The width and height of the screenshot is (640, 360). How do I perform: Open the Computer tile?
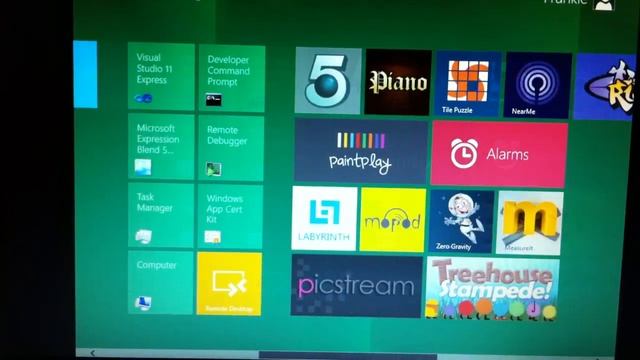point(161,282)
